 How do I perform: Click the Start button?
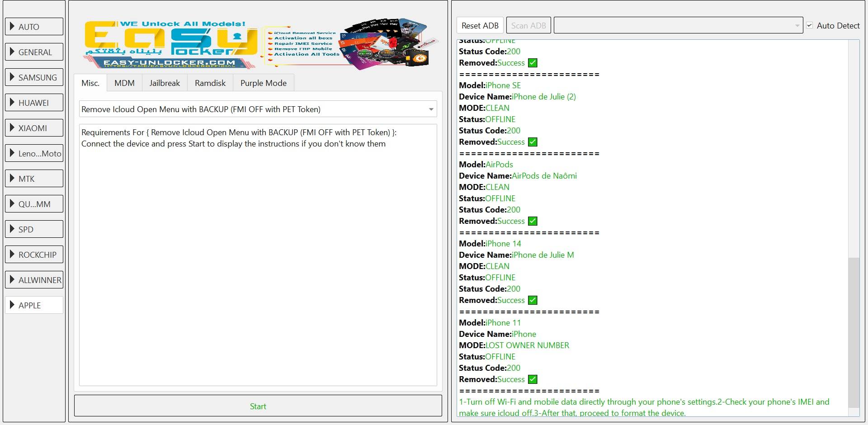point(258,406)
